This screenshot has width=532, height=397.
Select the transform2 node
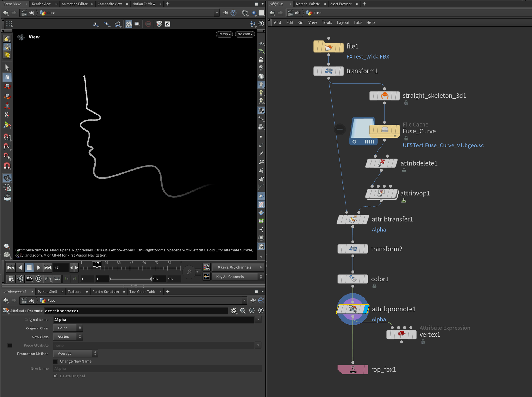coord(352,249)
